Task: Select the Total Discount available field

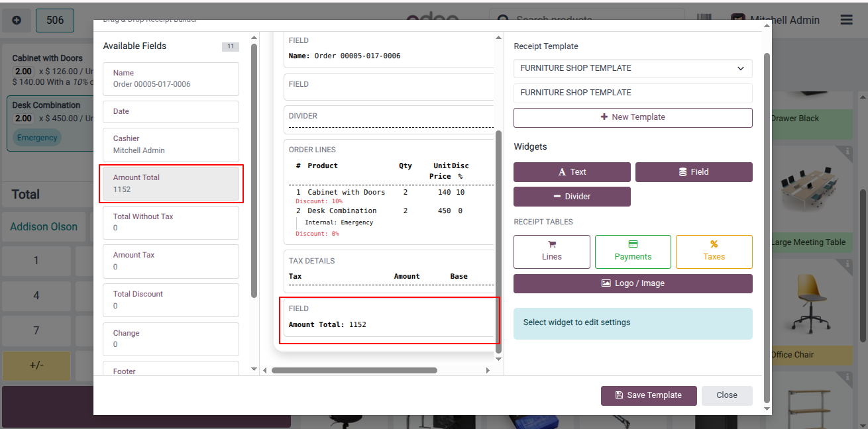Action: [171, 300]
